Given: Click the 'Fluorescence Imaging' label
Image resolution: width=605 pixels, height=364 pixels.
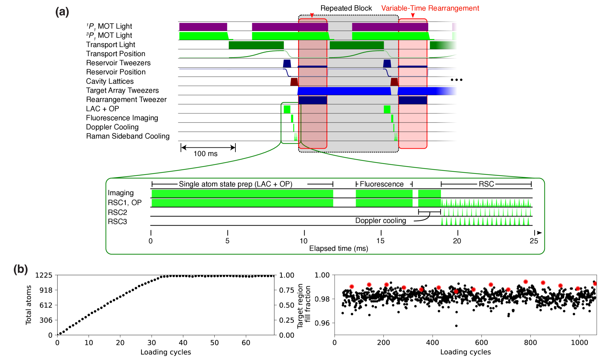Looking at the screenshot, I should coord(122,118).
